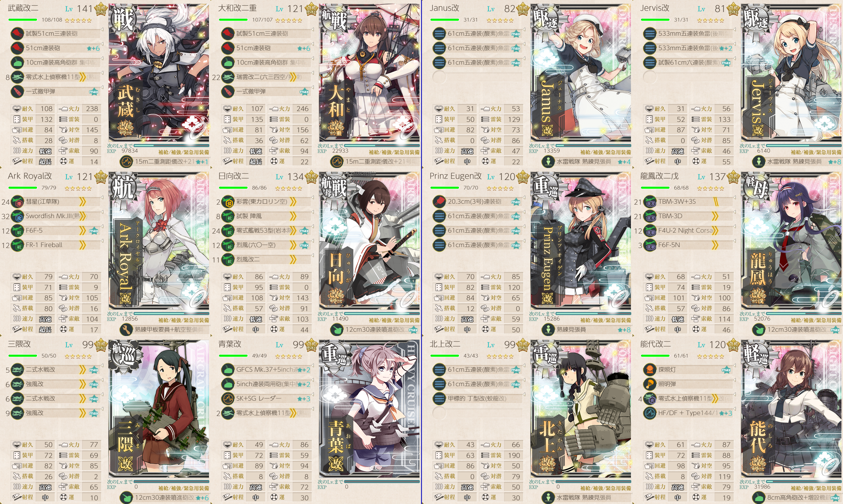Click the searchlight icon next to 探照灯 on 能代改二
The image size is (843, 504).
(x=649, y=370)
